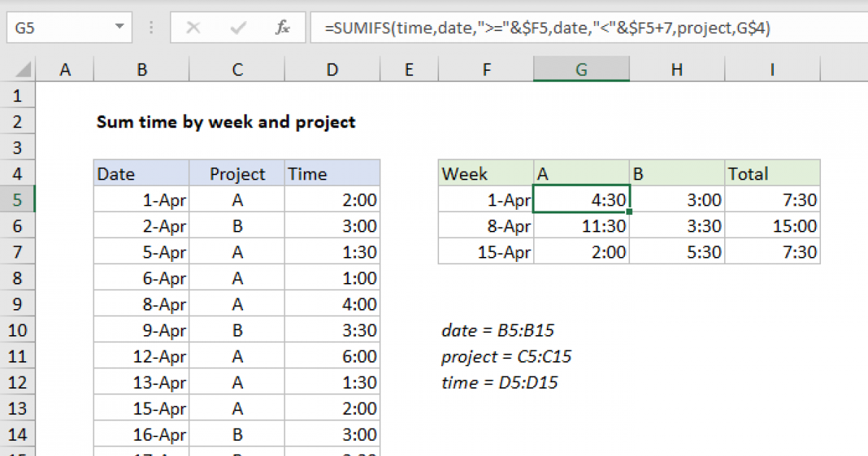Click the Total header cell I4
This screenshot has height=456, width=868.
point(772,173)
